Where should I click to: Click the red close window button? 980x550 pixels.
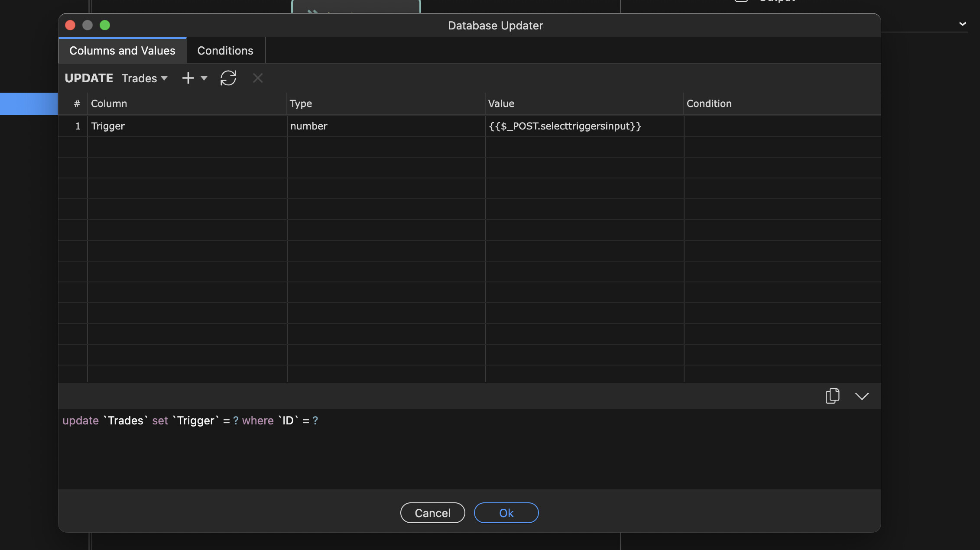pyautogui.click(x=70, y=25)
